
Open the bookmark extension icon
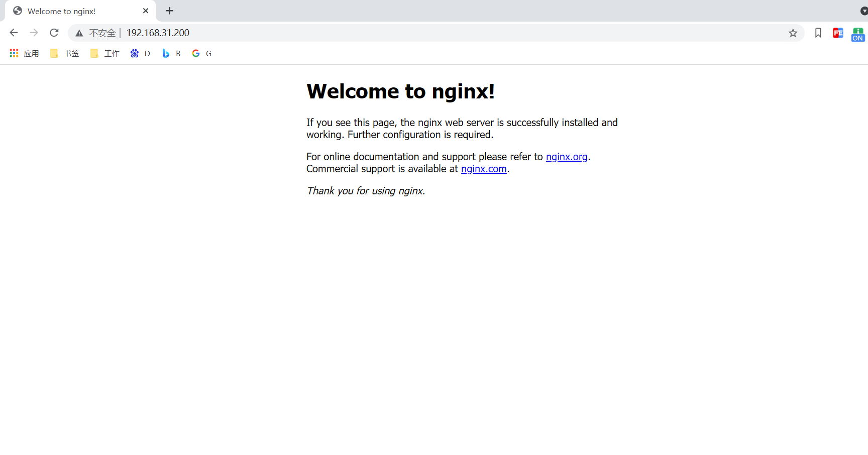point(818,33)
